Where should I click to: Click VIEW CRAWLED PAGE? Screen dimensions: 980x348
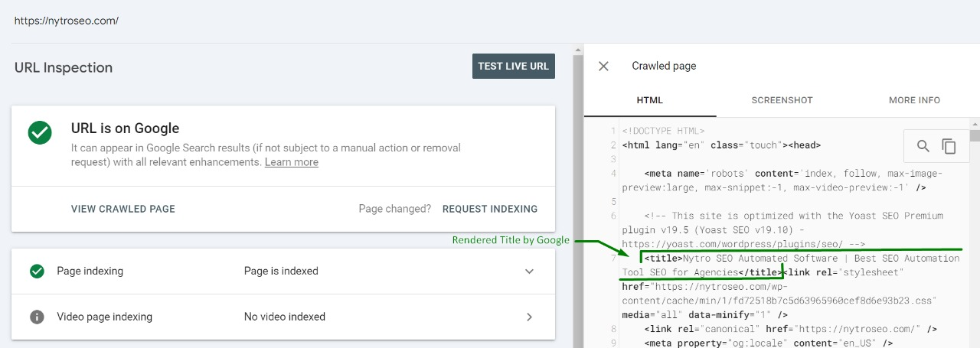(123, 209)
